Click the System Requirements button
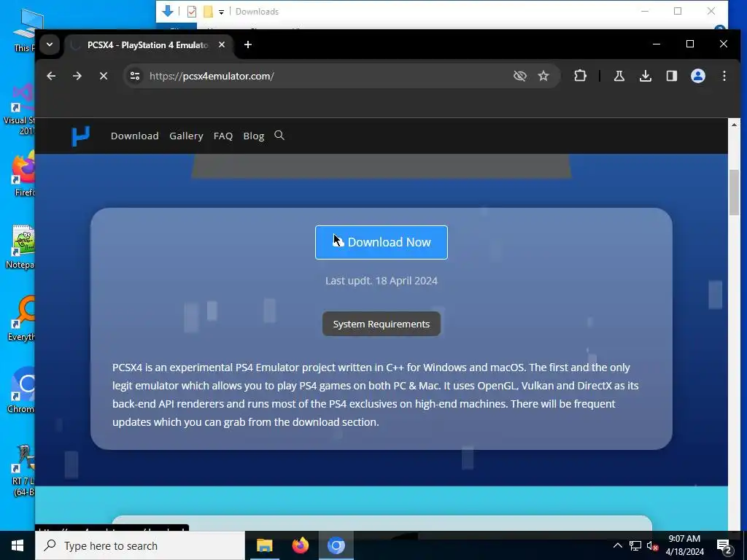Screen dimensions: 747x560 (381, 324)
